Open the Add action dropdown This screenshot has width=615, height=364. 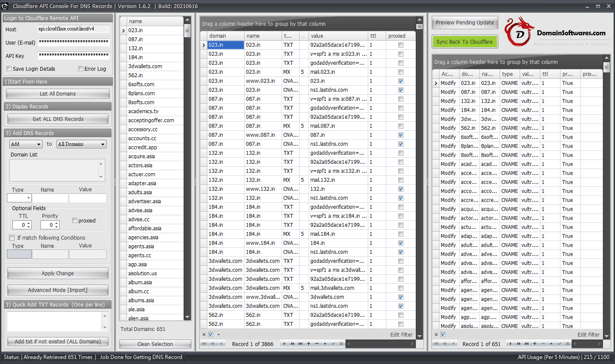(x=26, y=144)
